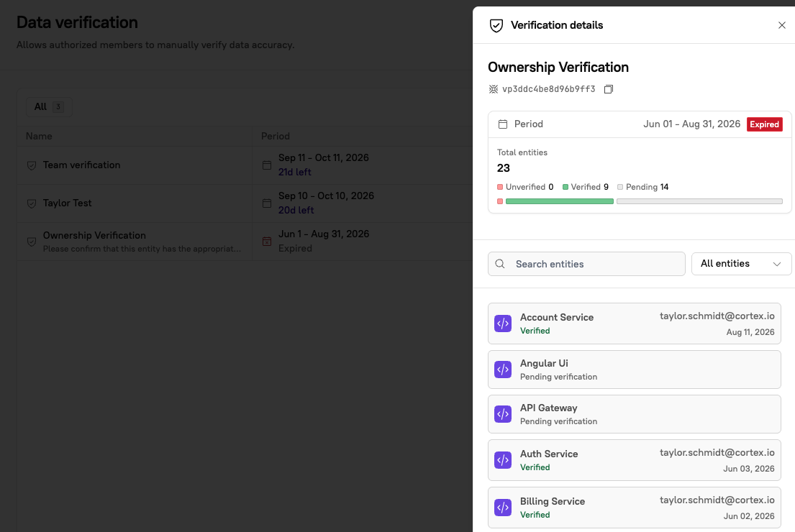Click the Period column header
Image resolution: width=795 pixels, height=532 pixels.
(x=276, y=137)
